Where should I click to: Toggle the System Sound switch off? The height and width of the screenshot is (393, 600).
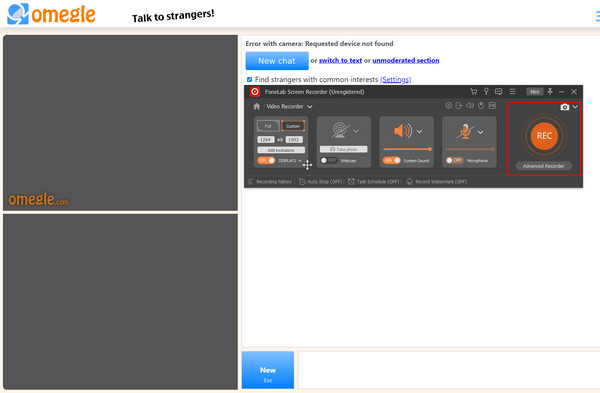coord(392,160)
